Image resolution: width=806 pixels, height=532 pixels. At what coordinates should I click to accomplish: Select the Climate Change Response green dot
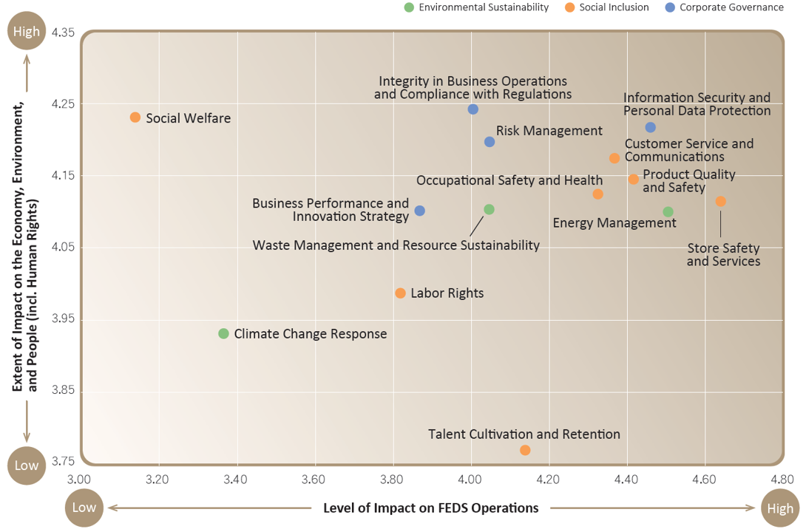point(223,334)
